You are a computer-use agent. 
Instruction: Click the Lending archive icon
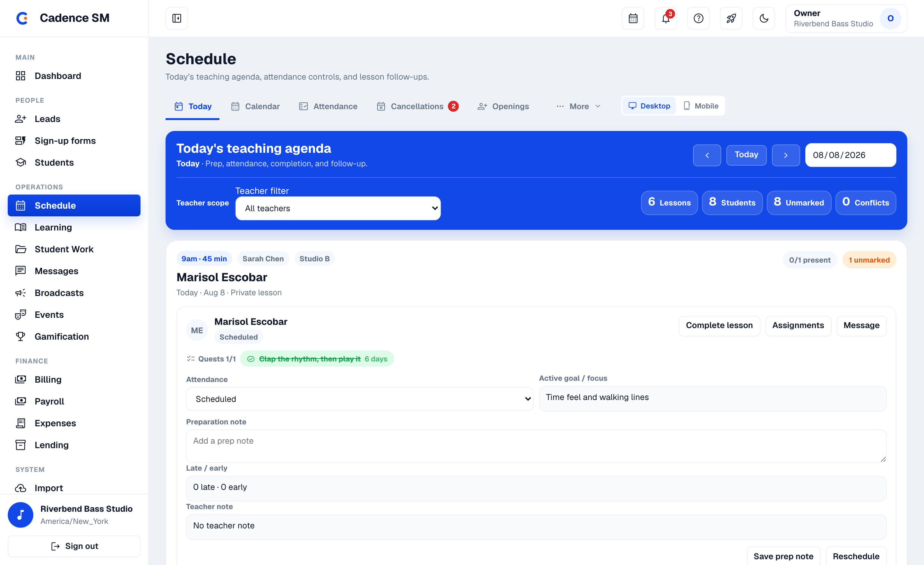tap(21, 445)
